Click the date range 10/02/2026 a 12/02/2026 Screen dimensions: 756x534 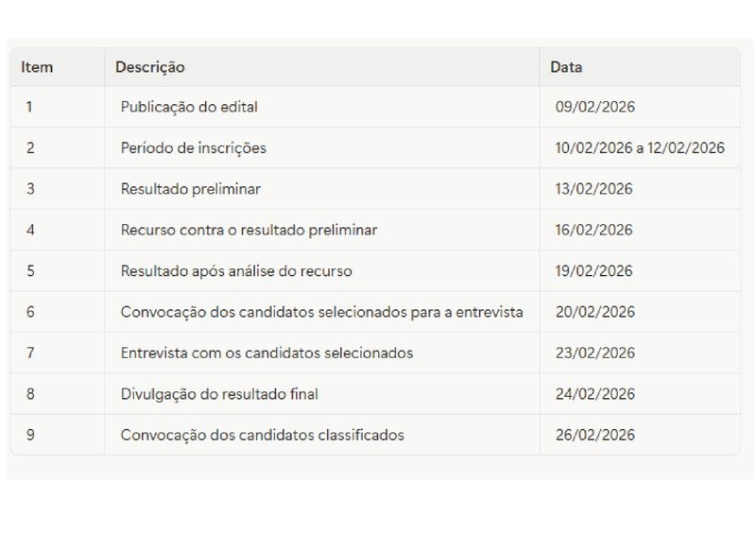640,147
